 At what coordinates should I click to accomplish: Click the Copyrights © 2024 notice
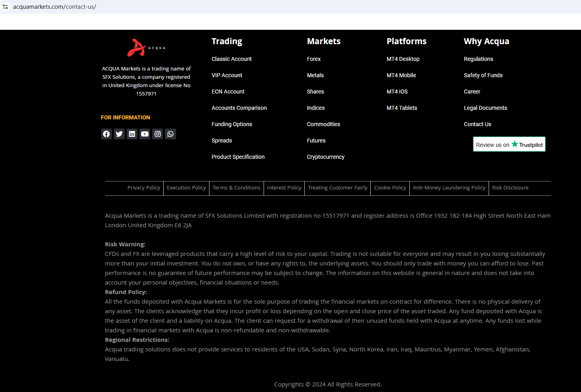328,384
